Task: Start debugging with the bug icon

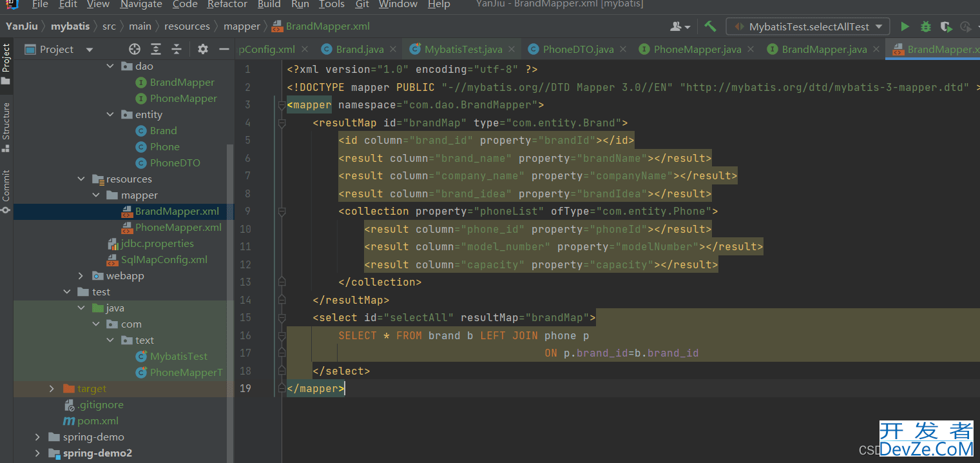Action: click(x=926, y=26)
